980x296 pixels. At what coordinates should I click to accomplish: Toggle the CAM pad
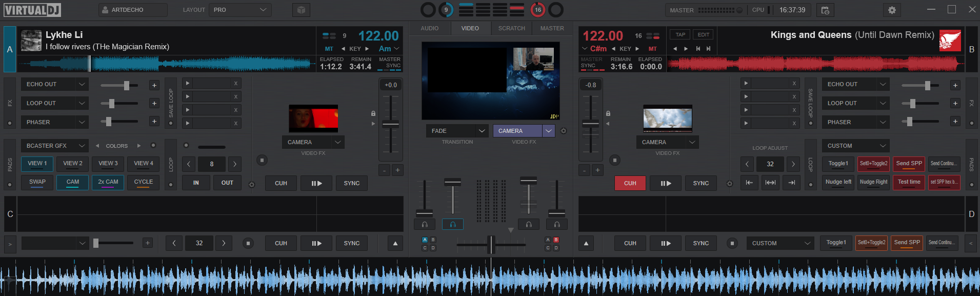point(73,182)
